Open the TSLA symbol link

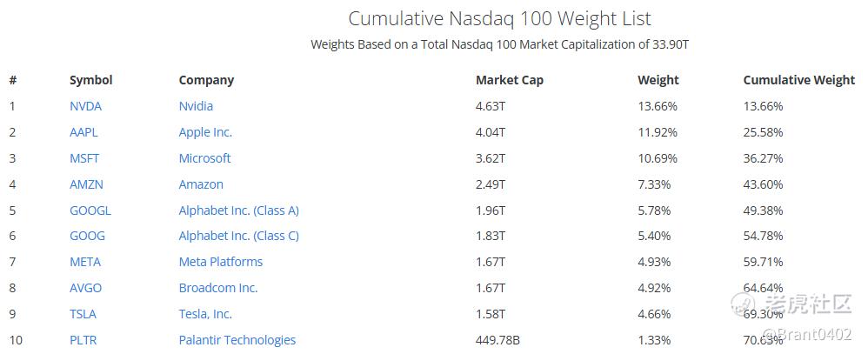click(83, 314)
